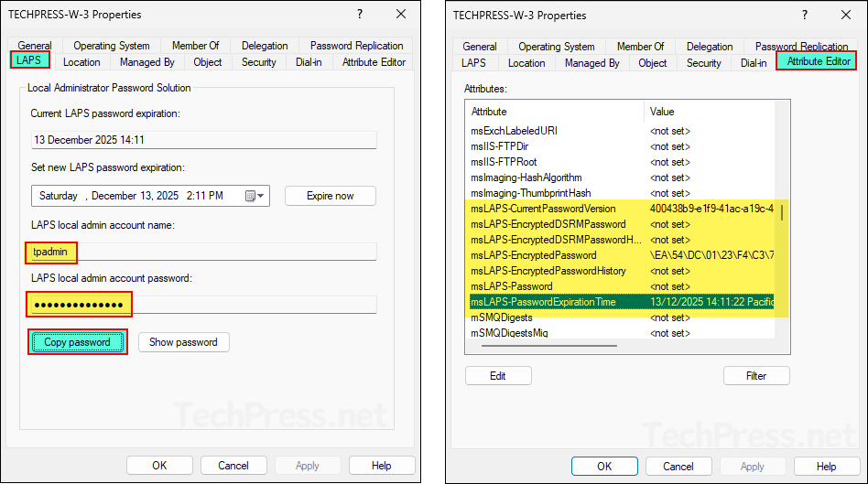Open General tab in left window
The image size is (868, 484).
tap(34, 46)
